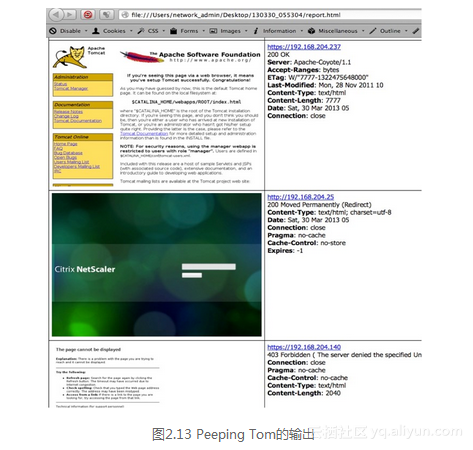Click the 'Last-Modified: Mon, 28 Nov 2011' line
Image resolution: width=473 pixels, height=450 pixels.
coord(325,85)
